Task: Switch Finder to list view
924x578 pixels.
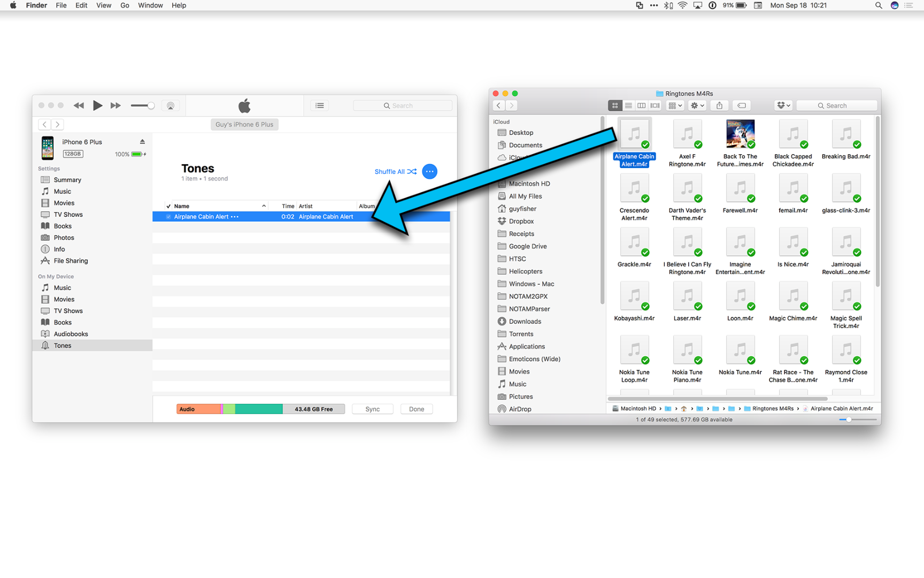Action: [x=628, y=105]
